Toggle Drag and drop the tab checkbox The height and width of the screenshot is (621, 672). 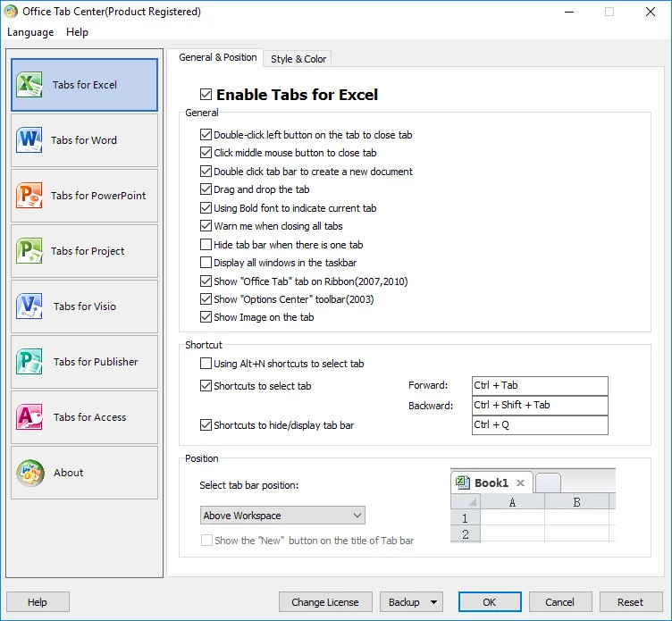coord(206,189)
